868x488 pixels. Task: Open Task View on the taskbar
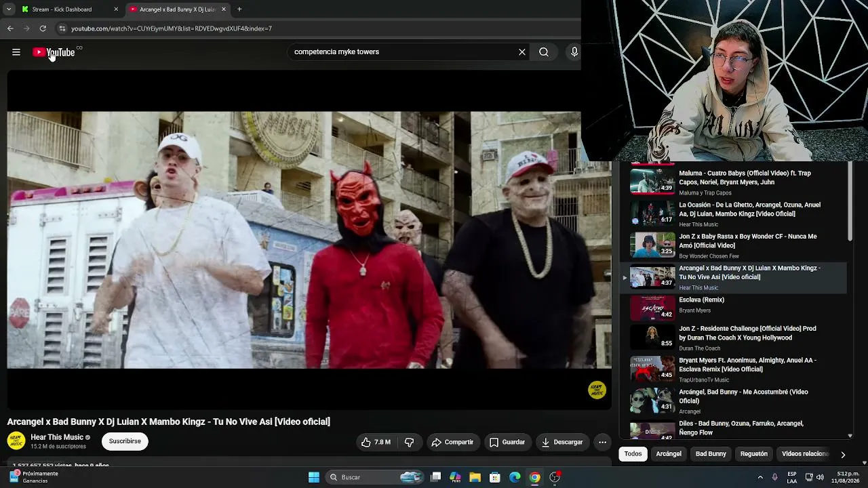436,477
